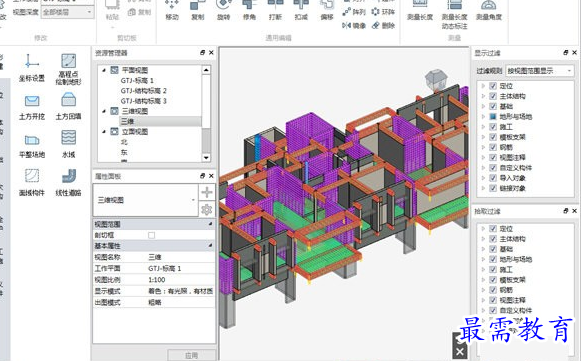Click the gear icon in 属性面板
The width and height of the screenshot is (581, 361).
pos(207,209)
